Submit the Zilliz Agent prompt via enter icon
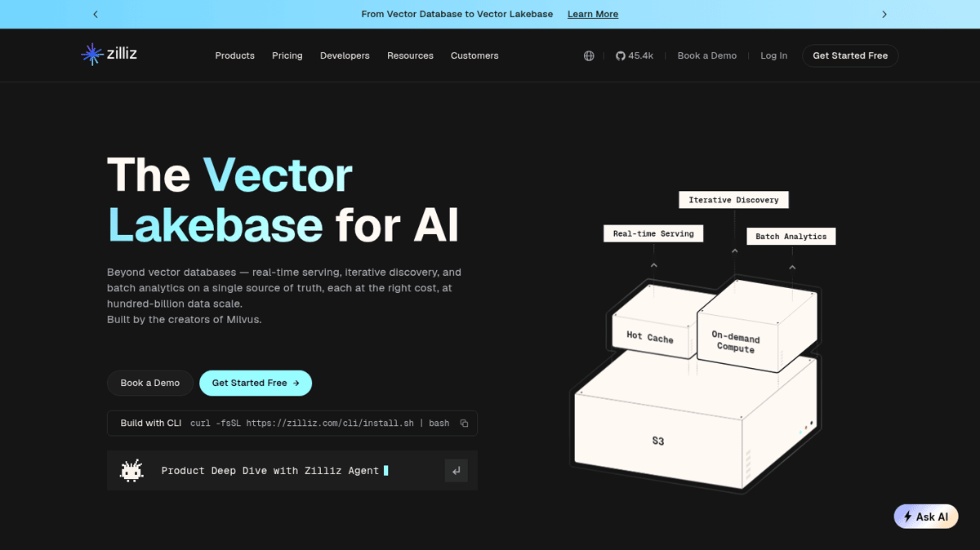The image size is (980, 550). pos(457,471)
